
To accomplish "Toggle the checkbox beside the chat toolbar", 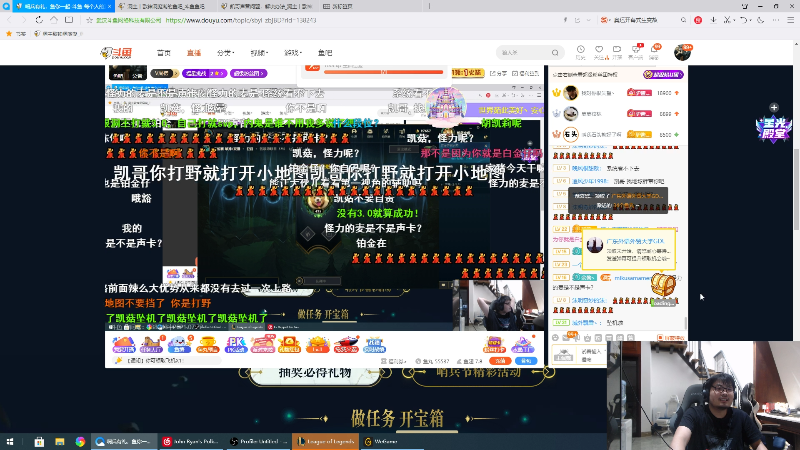I will (660, 338).
